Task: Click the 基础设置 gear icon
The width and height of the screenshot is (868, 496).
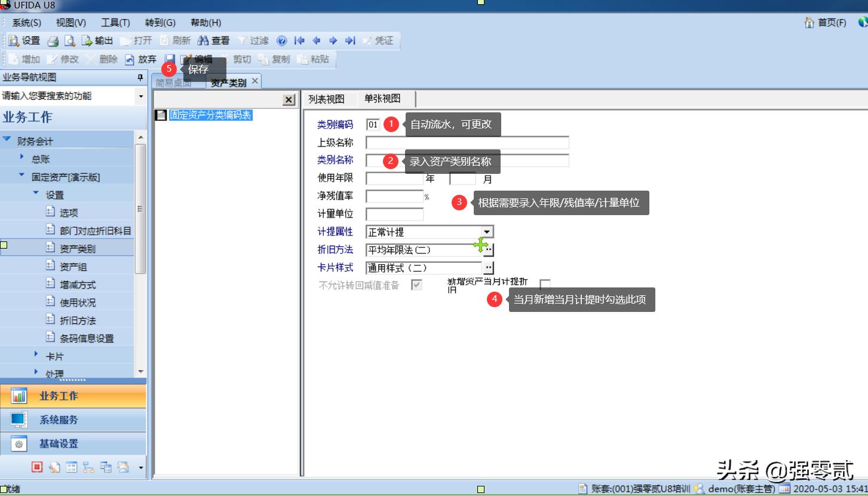Action: 19,444
